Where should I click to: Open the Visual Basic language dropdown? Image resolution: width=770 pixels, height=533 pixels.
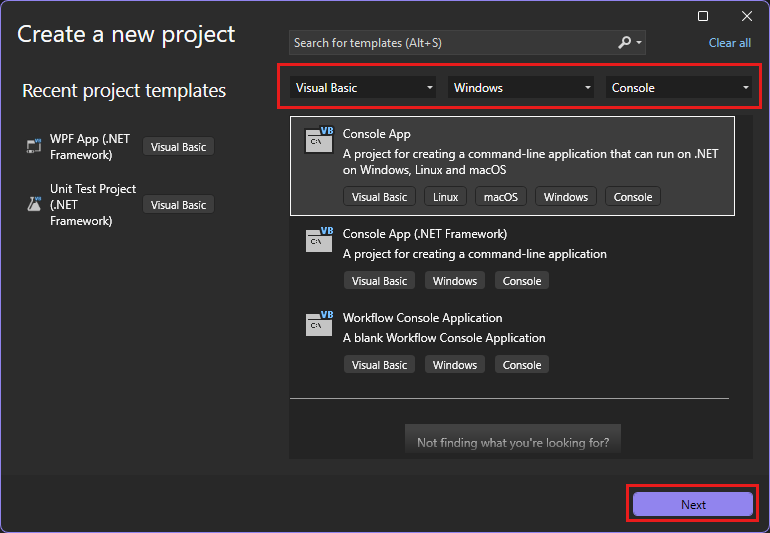pos(364,88)
